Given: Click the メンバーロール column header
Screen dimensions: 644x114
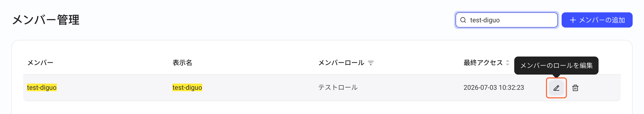Looking at the screenshot, I should coord(341,63).
